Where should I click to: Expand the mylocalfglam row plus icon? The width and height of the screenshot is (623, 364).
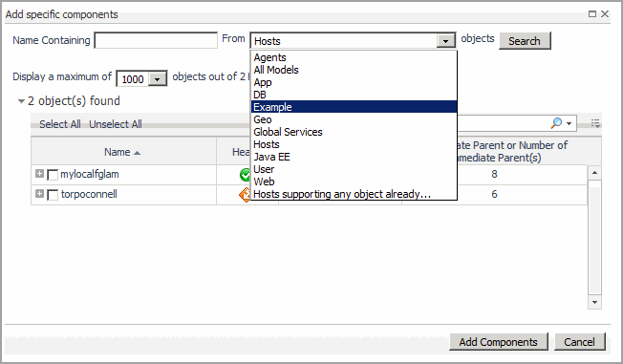point(39,174)
